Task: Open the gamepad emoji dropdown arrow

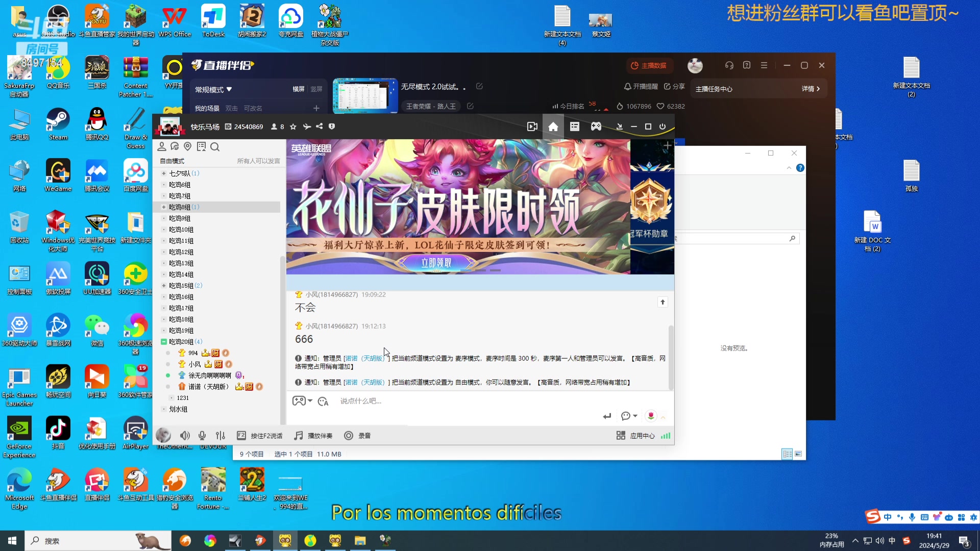Action: (x=311, y=402)
